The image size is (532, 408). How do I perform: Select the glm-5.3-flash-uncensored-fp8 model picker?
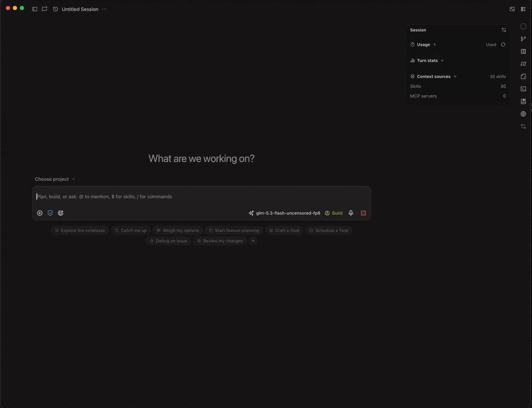click(x=284, y=213)
